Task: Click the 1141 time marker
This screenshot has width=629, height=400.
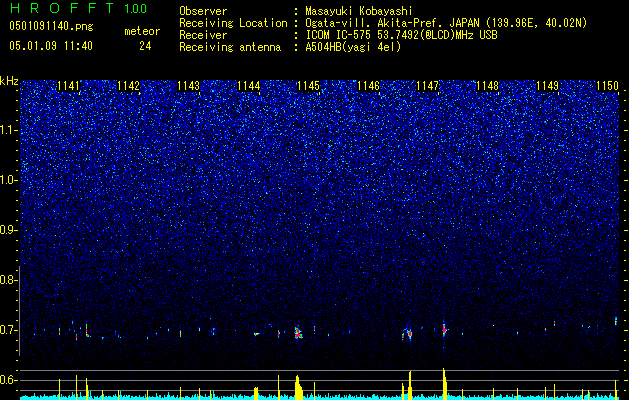Action: coord(69,86)
